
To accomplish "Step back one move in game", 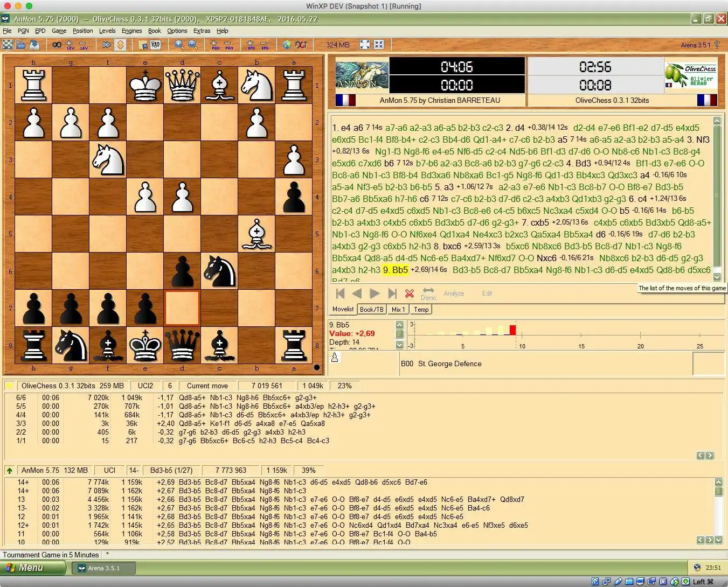I will tap(357, 293).
